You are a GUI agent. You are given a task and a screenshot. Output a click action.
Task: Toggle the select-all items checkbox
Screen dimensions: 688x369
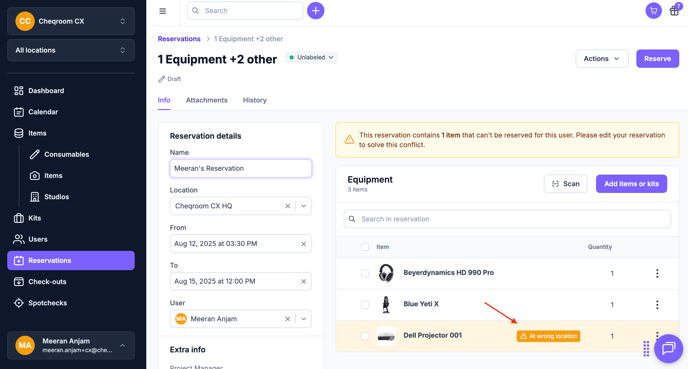[x=365, y=247]
